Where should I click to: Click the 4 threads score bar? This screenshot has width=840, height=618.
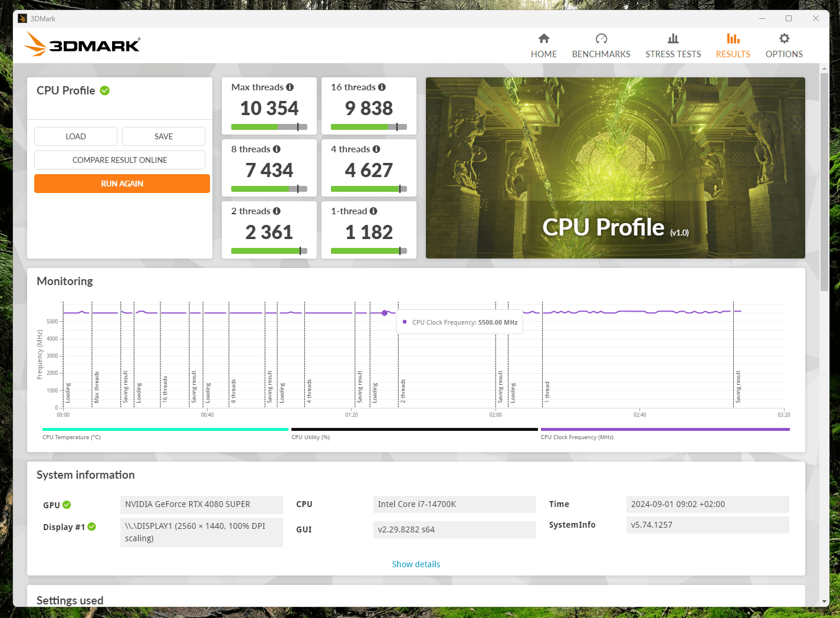coord(369,189)
